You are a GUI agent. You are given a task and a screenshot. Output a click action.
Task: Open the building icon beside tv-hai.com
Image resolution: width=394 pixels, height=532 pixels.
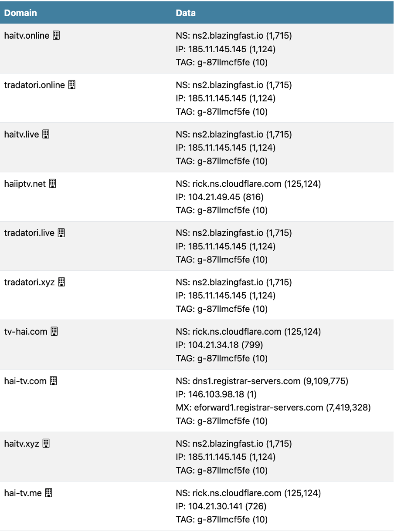pos(54,331)
